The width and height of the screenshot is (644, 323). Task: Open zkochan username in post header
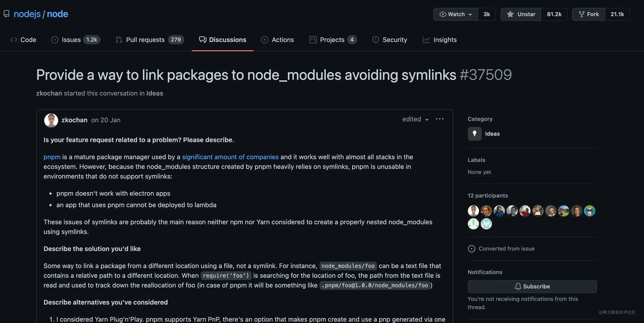[74, 120]
